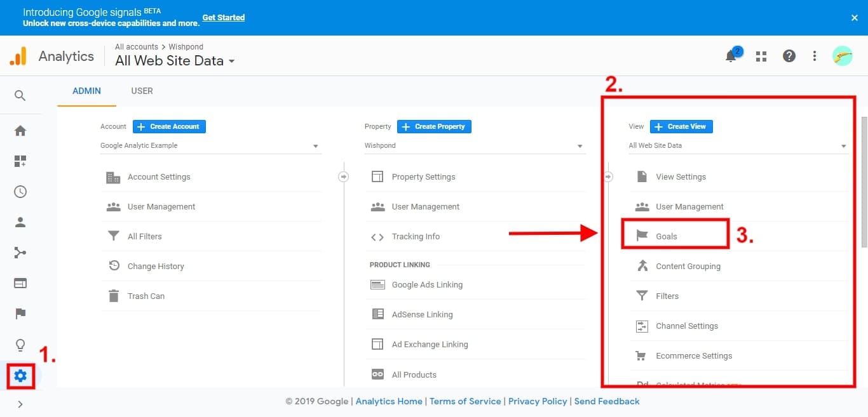Click the Admin gear icon in sidebar
Screen dimensions: 868x417
click(x=20, y=376)
